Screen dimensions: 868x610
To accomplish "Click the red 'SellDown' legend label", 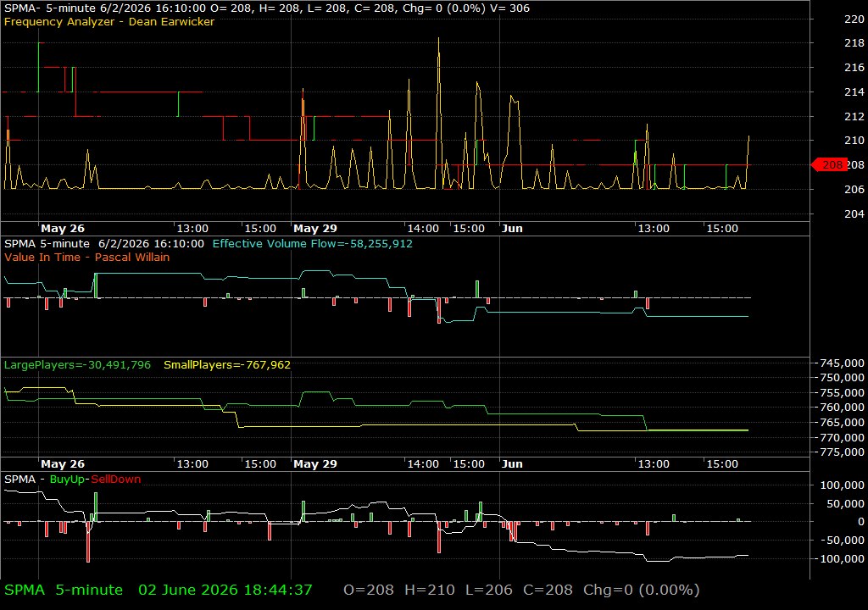I will [115, 480].
